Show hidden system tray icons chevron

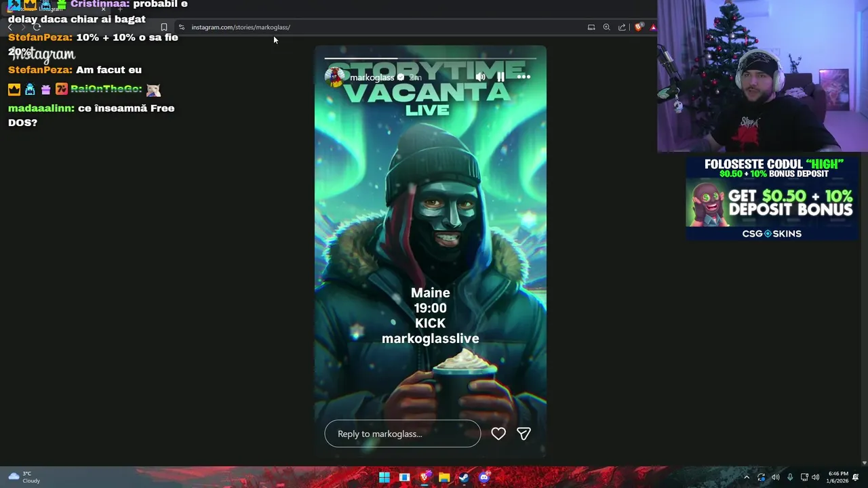tap(747, 477)
